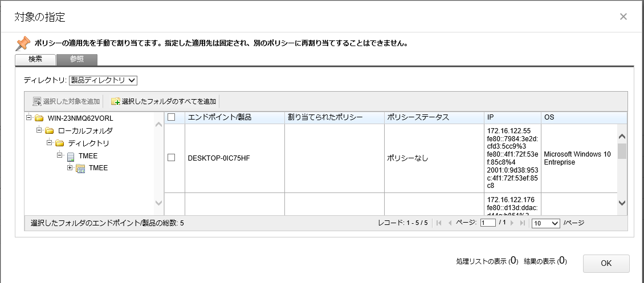Click the nested TMEE group icon

(x=80, y=169)
